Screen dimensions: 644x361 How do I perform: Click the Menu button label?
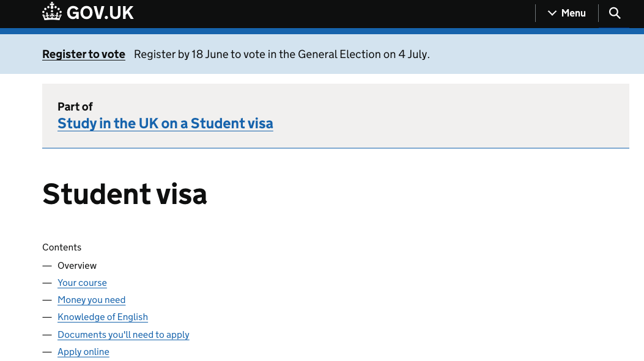coord(573,13)
